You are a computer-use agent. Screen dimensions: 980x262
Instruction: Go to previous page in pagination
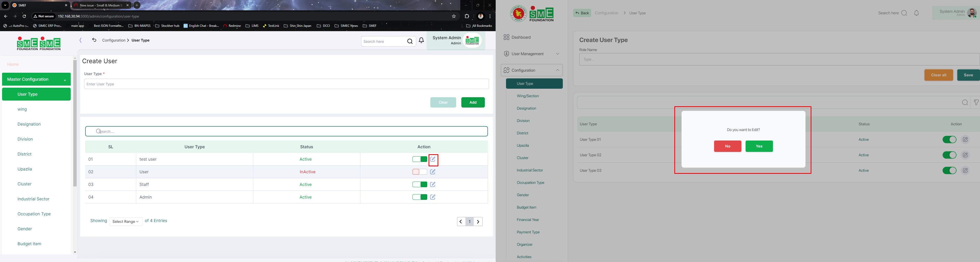tap(461, 222)
